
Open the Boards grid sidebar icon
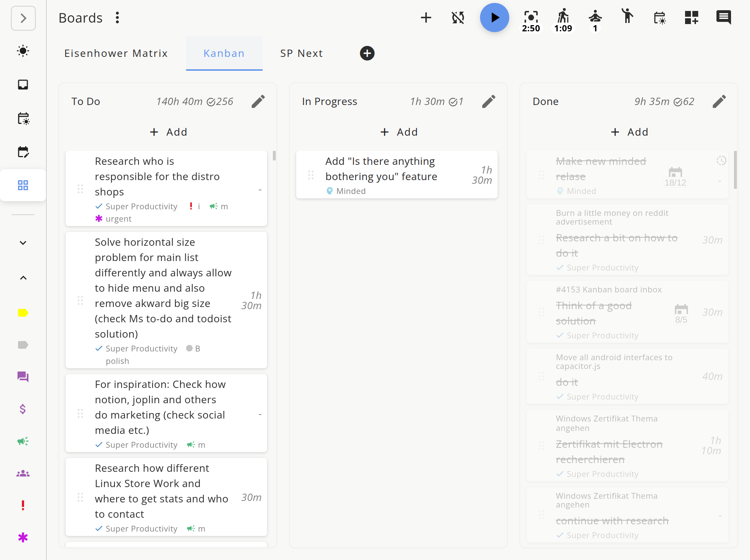[23, 185]
